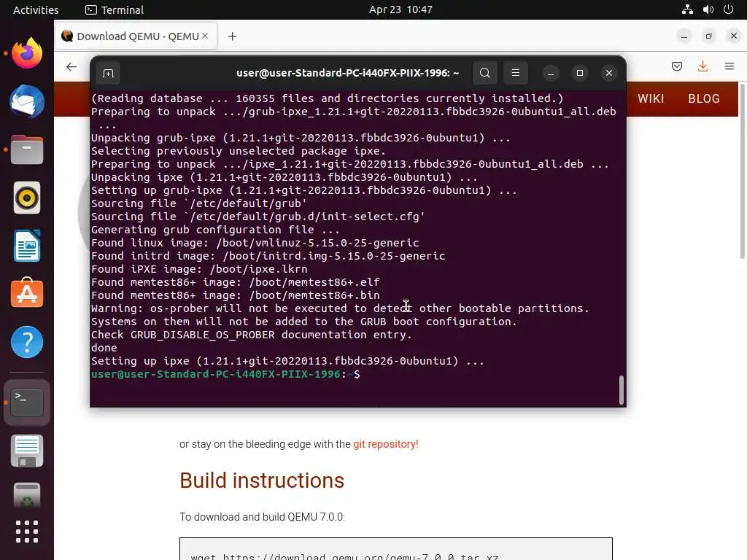Go back in Firefox browser
747x560 pixels.
(x=71, y=66)
